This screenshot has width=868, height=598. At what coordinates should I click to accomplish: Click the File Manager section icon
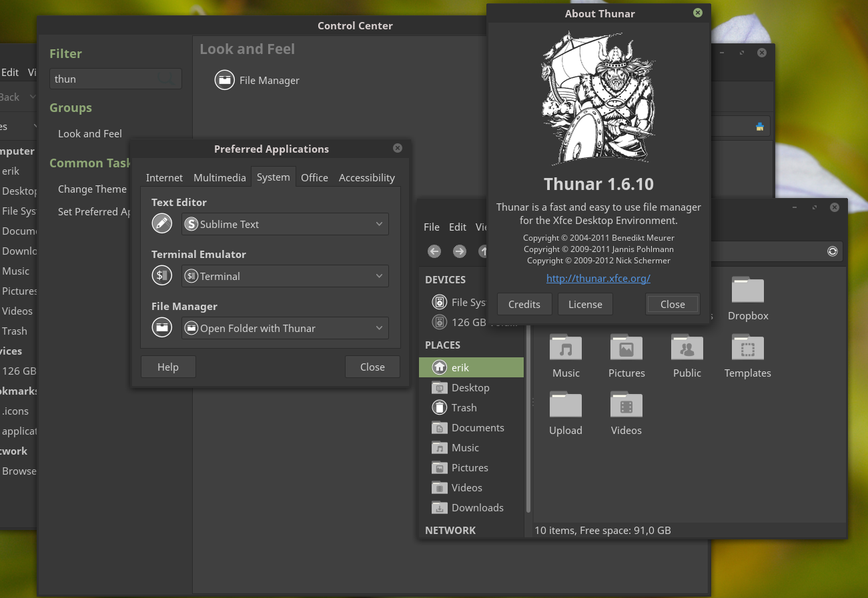coord(162,327)
